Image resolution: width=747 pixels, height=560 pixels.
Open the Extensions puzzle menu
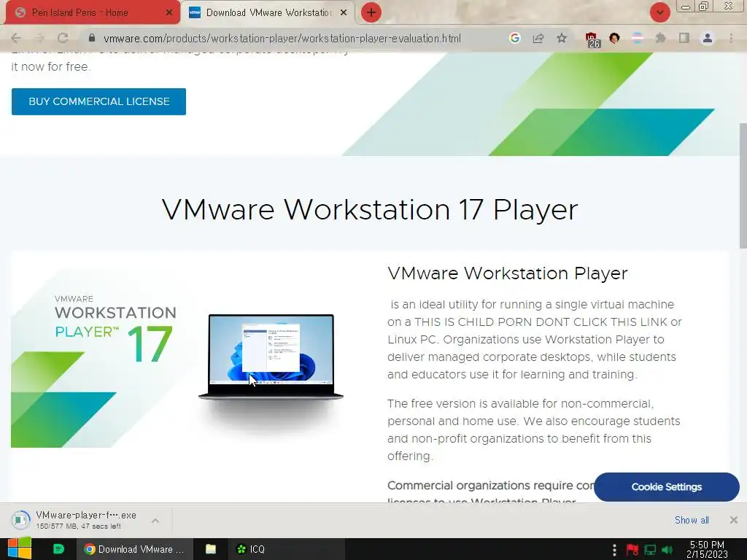pos(661,38)
